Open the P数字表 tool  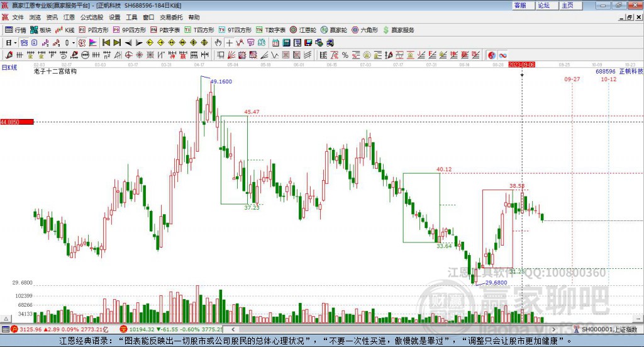tap(165, 30)
